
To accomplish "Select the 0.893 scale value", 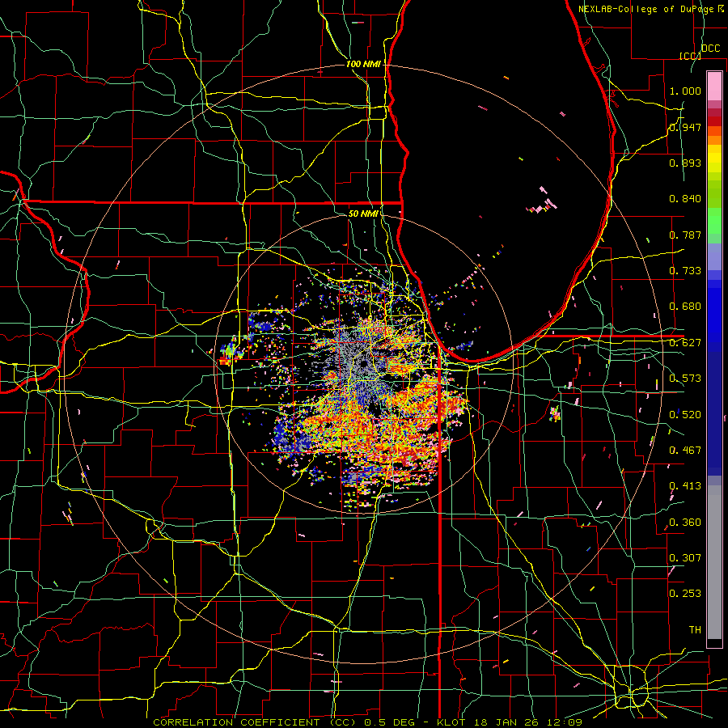I will coord(685,163).
